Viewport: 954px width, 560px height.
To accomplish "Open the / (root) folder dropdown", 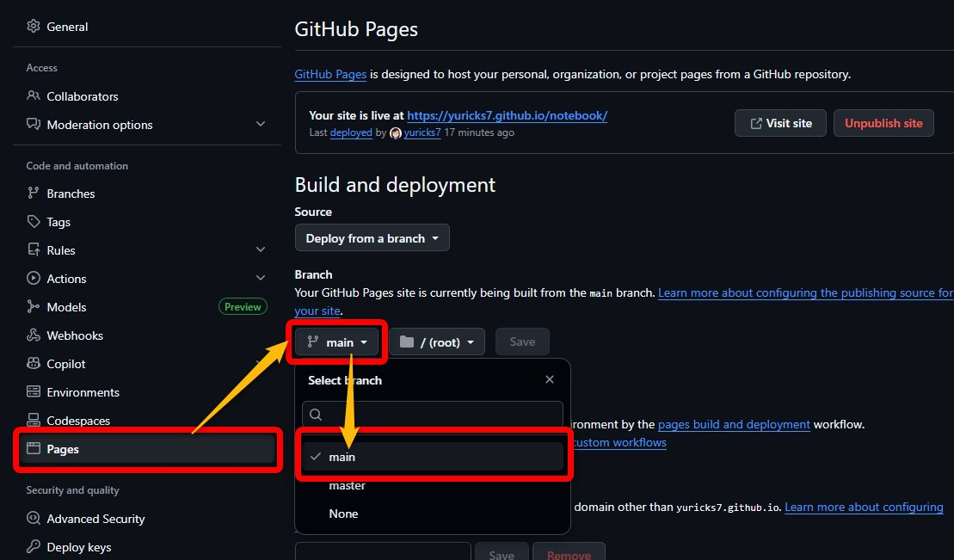I will pyautogui.click(x=437, y=342).
